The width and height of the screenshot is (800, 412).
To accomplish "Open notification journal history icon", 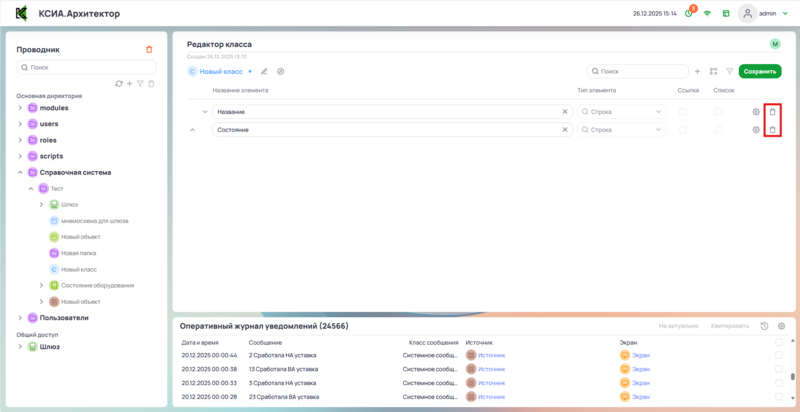I will point(764,326).
